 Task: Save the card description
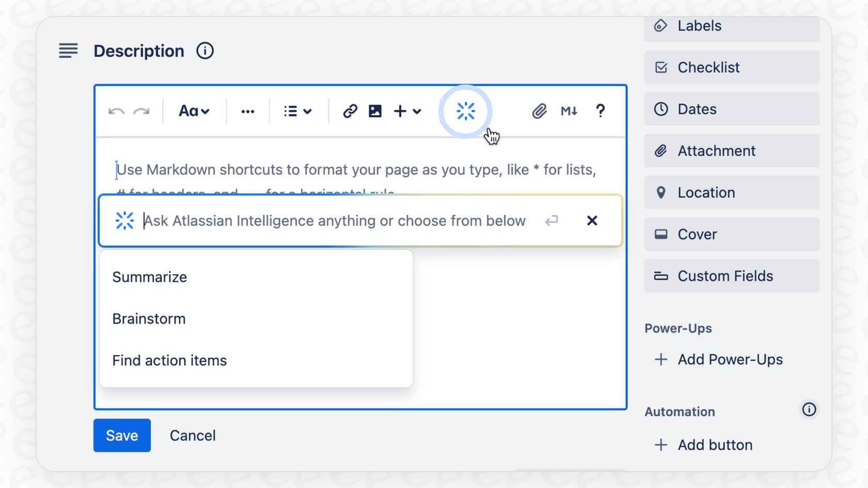coord(122,435)
